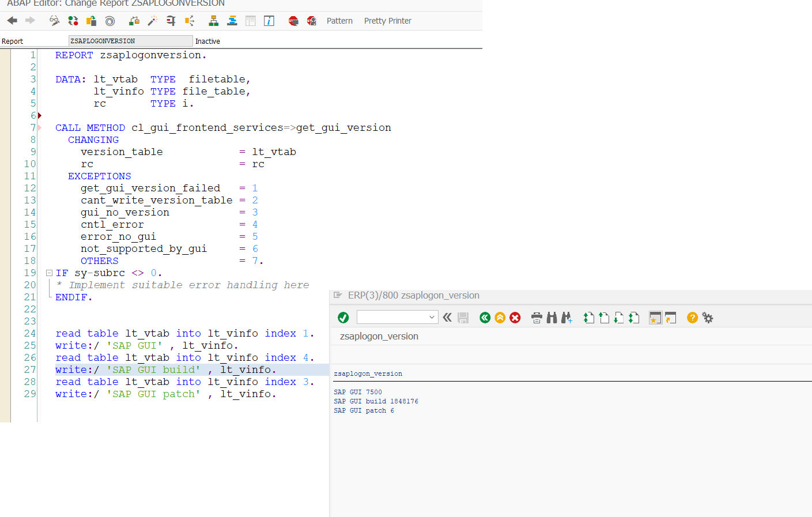
Task: Click the green Back button
Action: [x=485, y=318]
